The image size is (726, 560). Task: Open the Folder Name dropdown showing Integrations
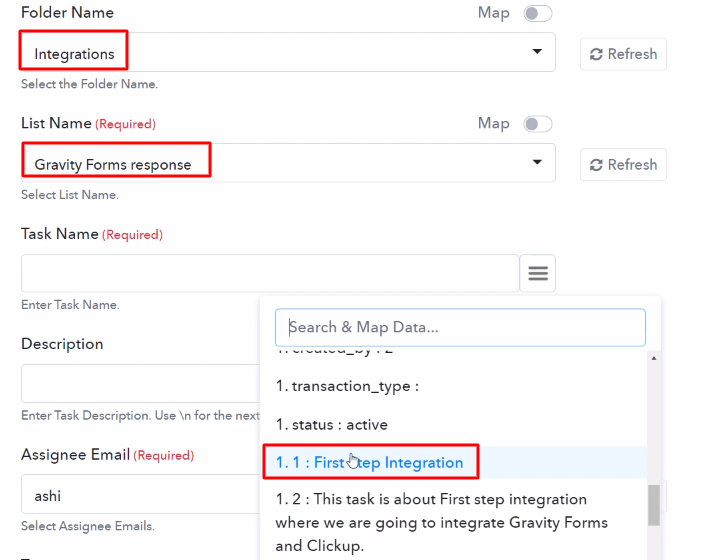click(x=288, y=52)
